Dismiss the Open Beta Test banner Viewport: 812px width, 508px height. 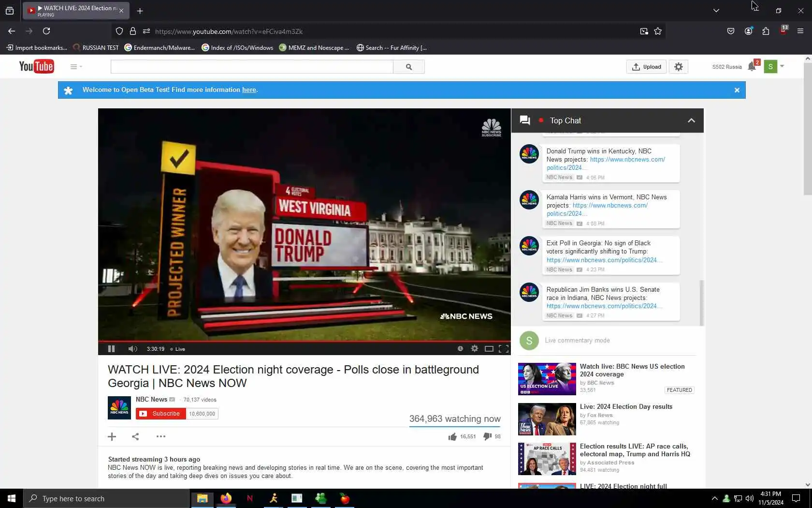[737, 90]
